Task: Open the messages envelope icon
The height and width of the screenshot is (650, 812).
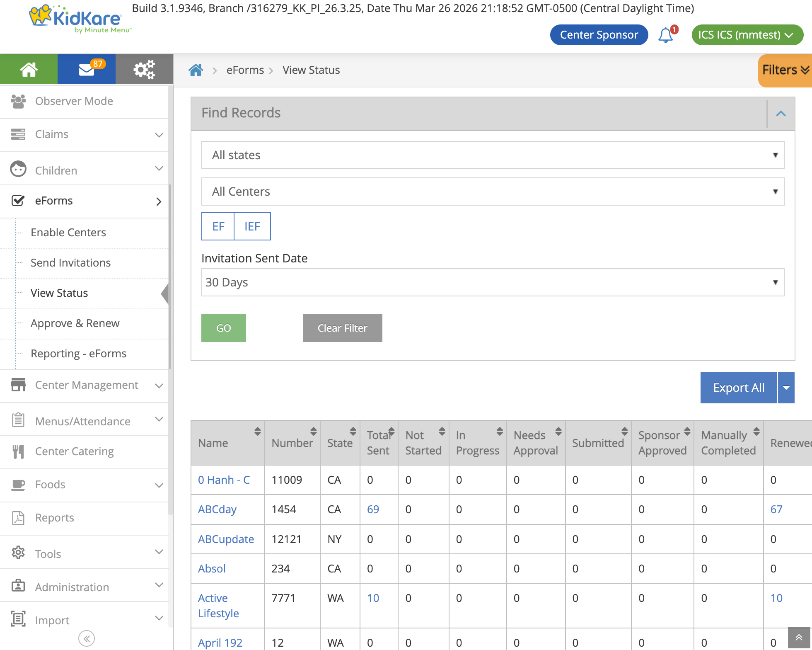Action: pyautogui.click(x=86, y=69)
